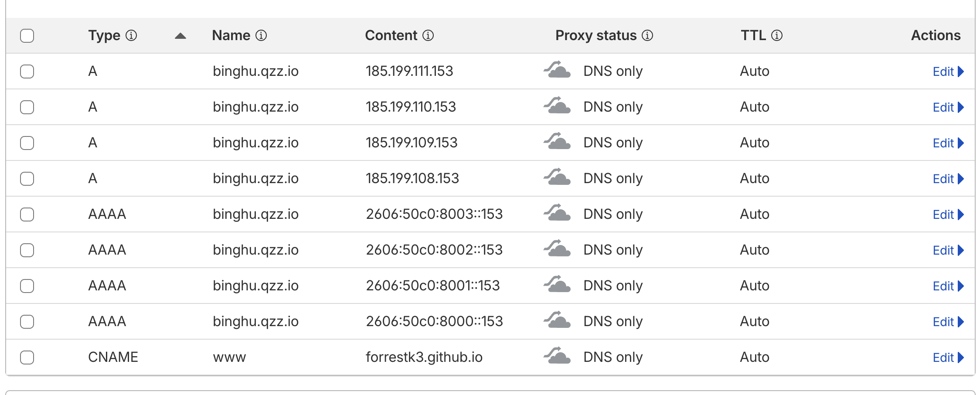Click cloud icon for 2606:50c0:8003::153 record
Viewport: 980px width, 395px height.
[557, 213]
